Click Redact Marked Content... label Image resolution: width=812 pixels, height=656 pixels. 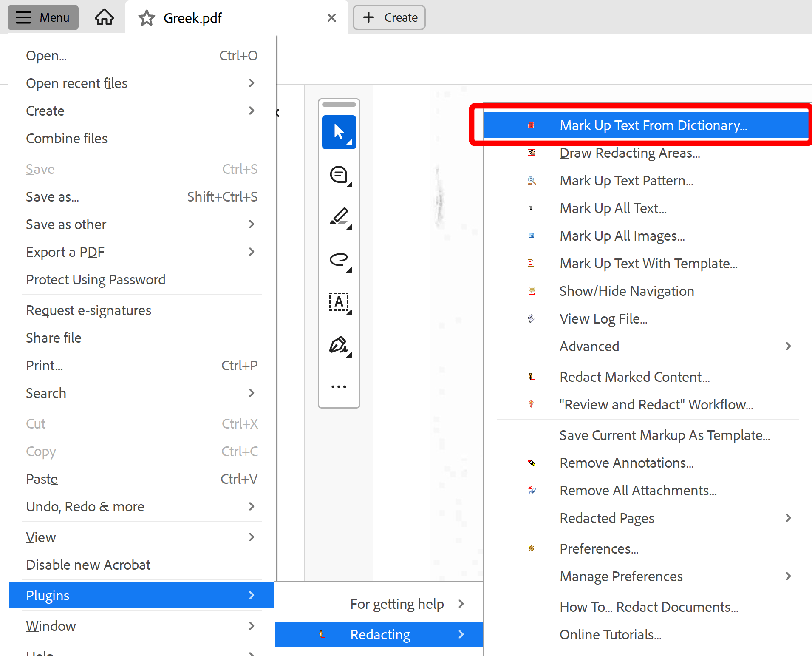pos(634,377)
